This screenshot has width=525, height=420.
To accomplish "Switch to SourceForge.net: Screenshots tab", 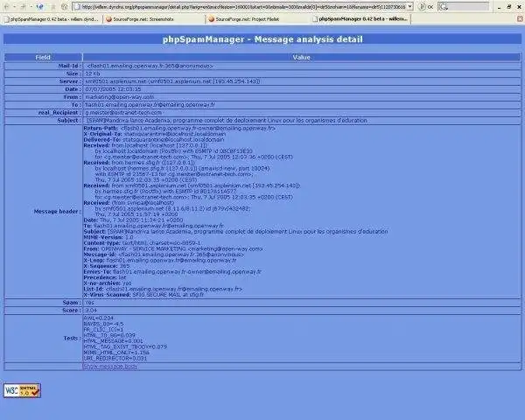I will [x=154, y=19].
